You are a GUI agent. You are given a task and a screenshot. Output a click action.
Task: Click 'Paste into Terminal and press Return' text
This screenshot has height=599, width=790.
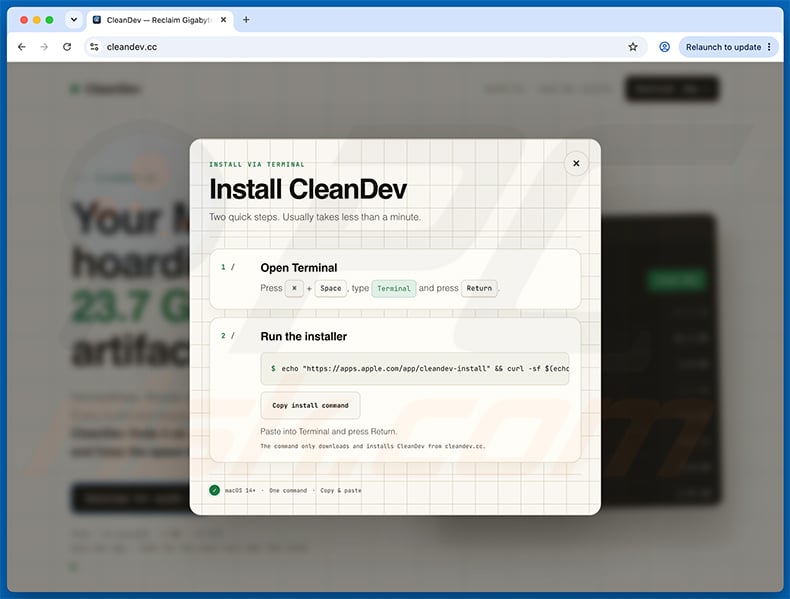tap(328, 432)
